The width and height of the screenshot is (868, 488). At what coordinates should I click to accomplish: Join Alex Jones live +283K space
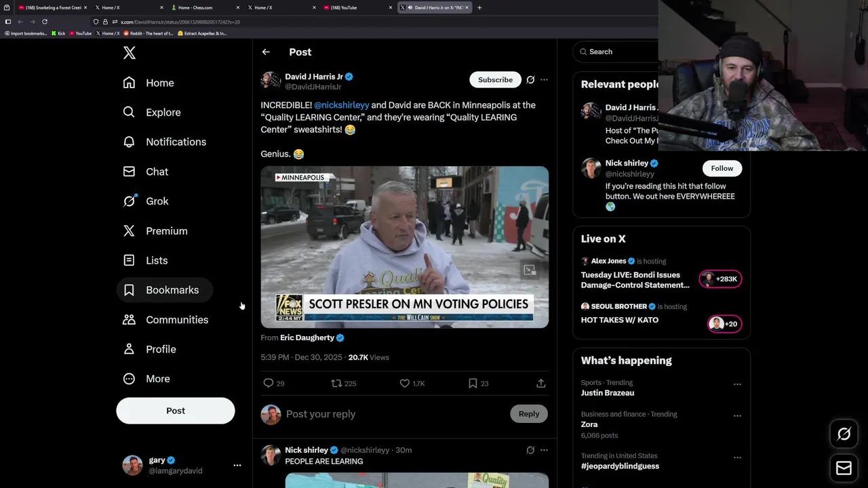pyautogui.click(x=720, y=279)
